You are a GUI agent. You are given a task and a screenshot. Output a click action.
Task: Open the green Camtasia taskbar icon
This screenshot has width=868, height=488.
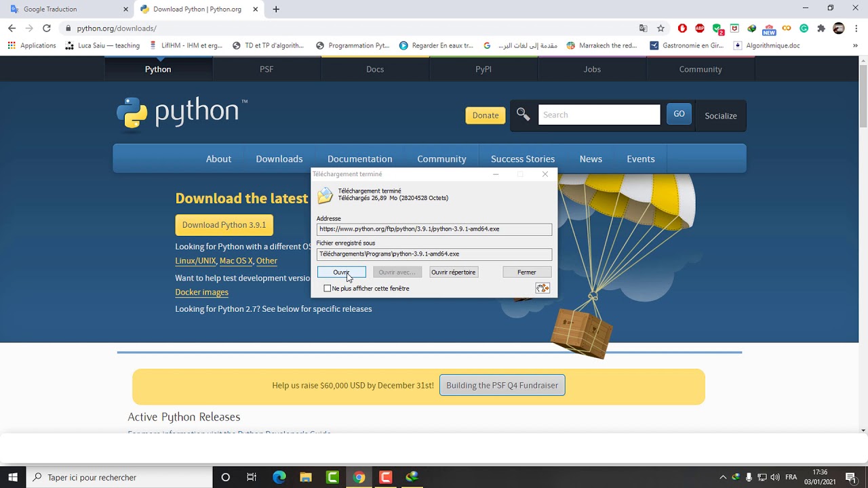[x=332, y=477]
